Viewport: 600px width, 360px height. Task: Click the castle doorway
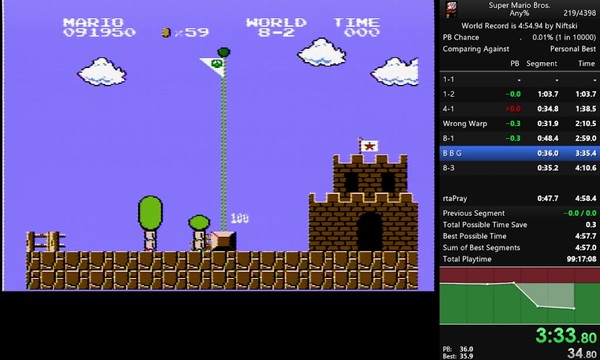click(369, 231)
